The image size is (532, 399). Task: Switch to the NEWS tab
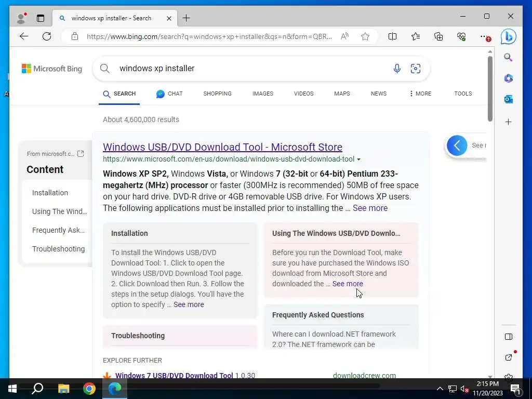379,94
